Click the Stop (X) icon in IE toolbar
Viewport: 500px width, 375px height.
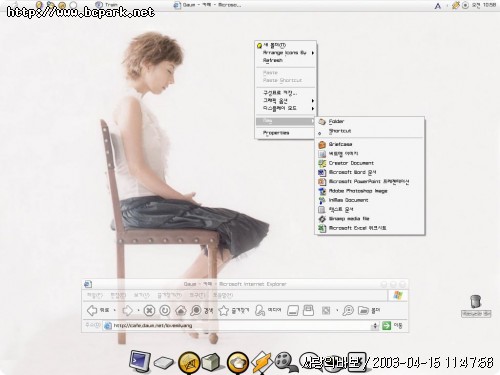coord(149,310)
